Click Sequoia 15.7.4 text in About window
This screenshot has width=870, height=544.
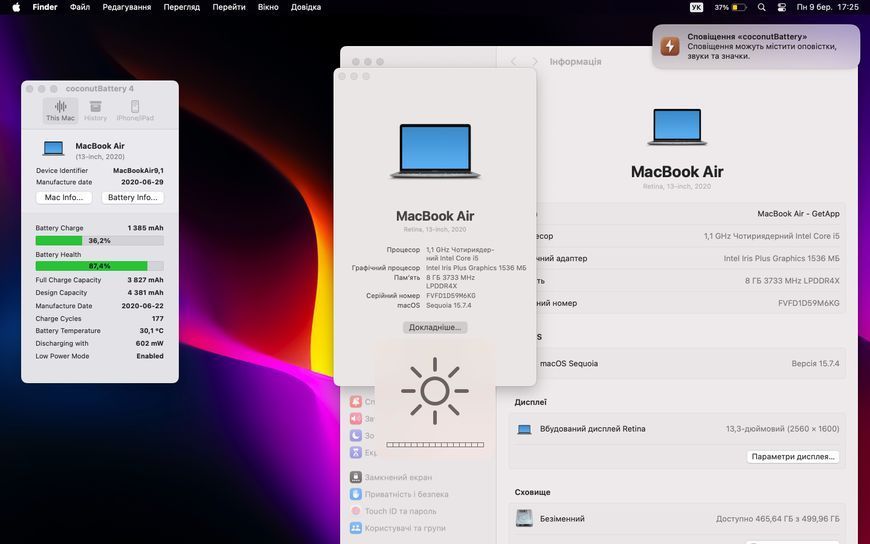[x=449, y=305]
